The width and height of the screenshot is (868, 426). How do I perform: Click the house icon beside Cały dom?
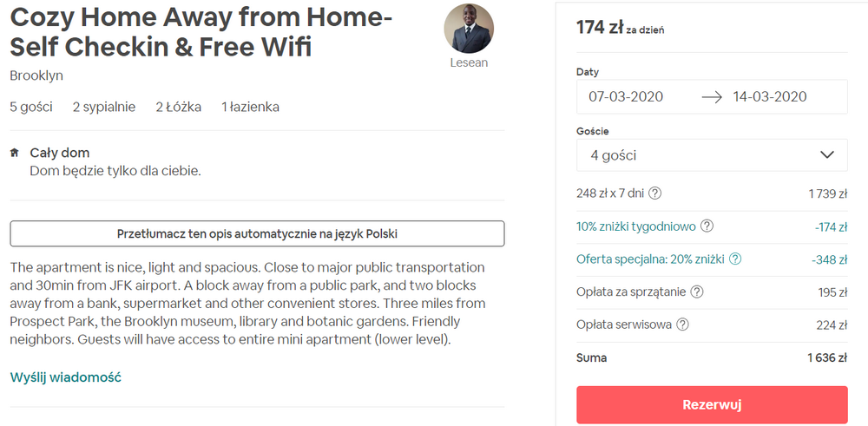point(15,154)
